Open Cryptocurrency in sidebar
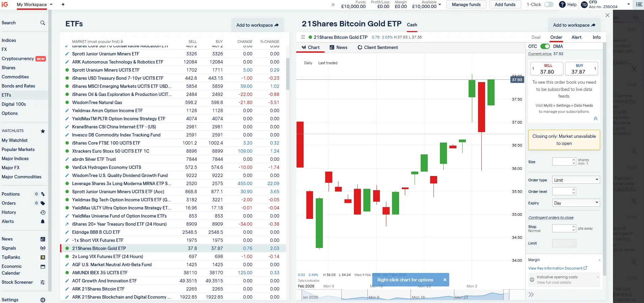 coord(18,58)
